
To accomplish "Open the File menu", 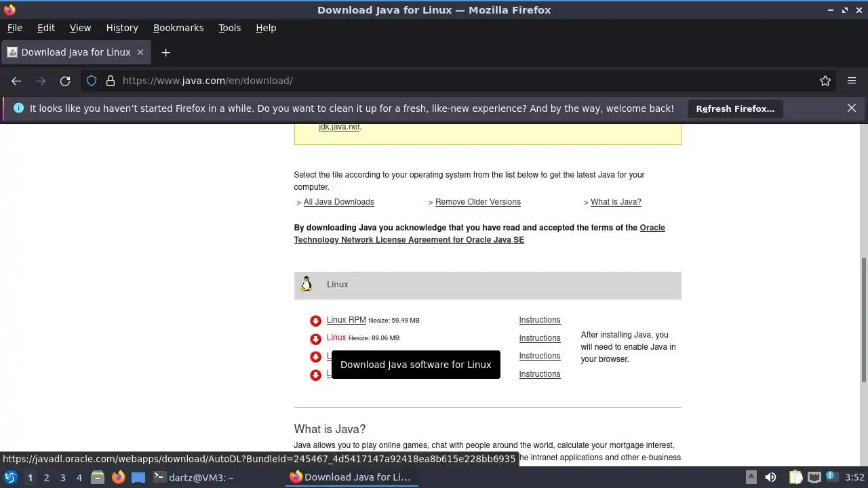I will tap(15, 28).
